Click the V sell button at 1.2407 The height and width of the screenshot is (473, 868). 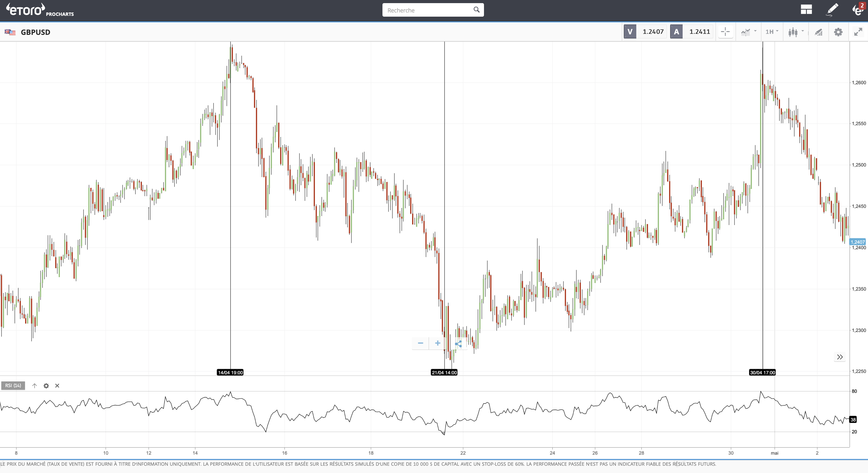645,32
